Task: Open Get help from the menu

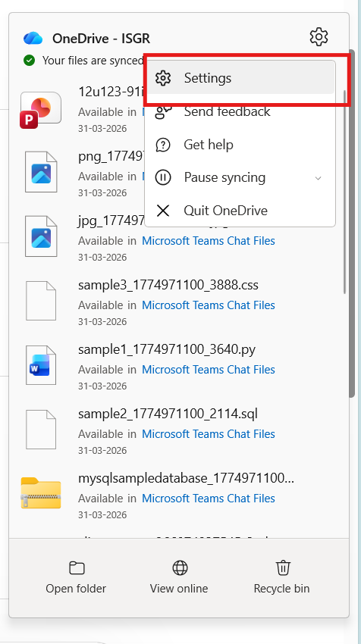Action: (241, 145)
